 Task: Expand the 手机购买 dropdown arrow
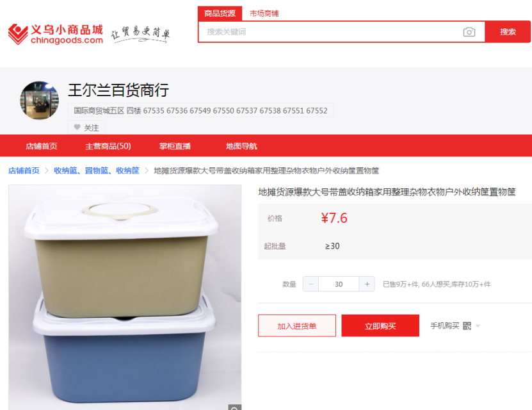click(x=478, y=326)
